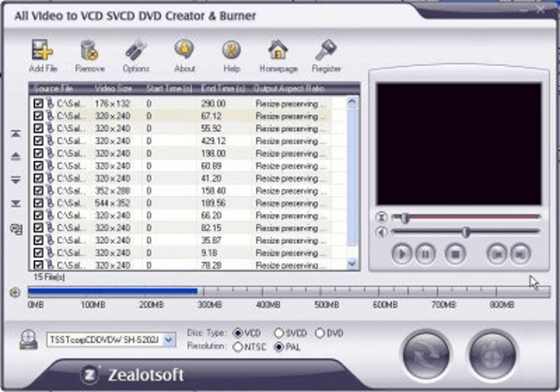Screen dimensions: 560x392
Task: Stop the preview playback
Action: [455, 254]
